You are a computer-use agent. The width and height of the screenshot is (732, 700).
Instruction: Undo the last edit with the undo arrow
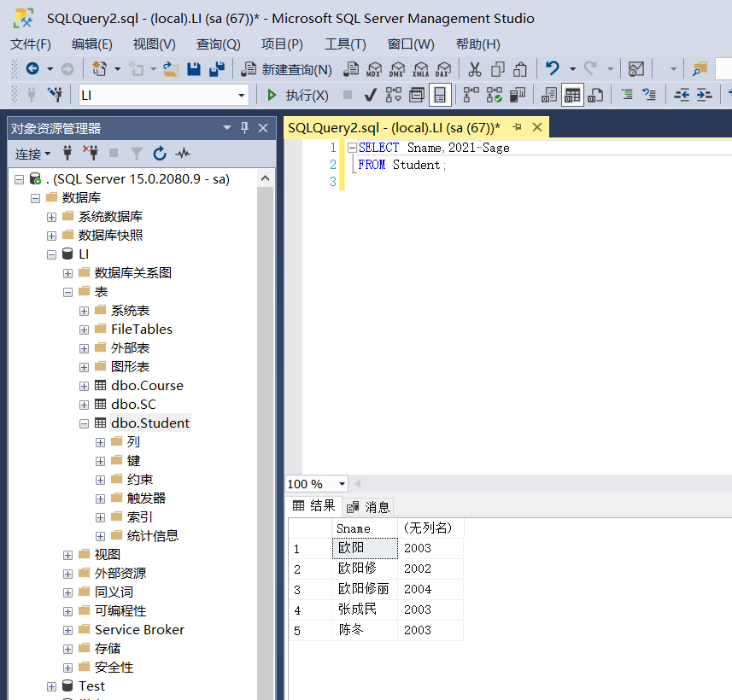coord(553,68)
